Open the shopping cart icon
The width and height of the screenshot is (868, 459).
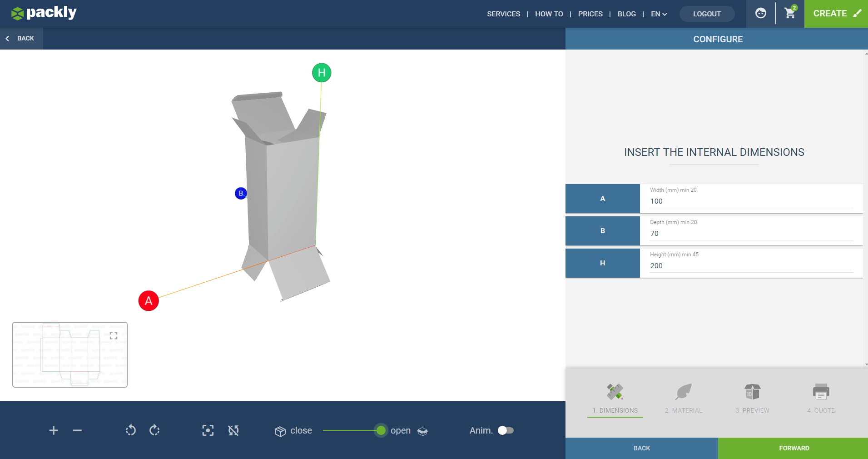(790, 13)
